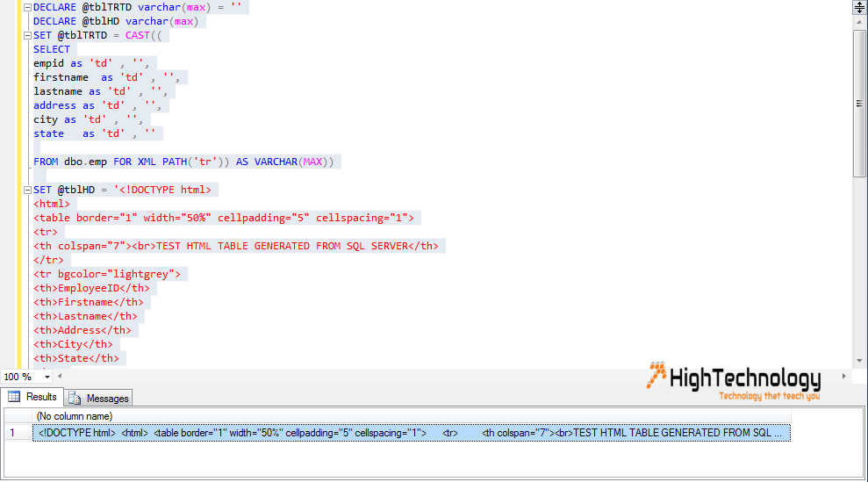
Task: Switch to the Messages tab
Action: click(x=98, y=399)
